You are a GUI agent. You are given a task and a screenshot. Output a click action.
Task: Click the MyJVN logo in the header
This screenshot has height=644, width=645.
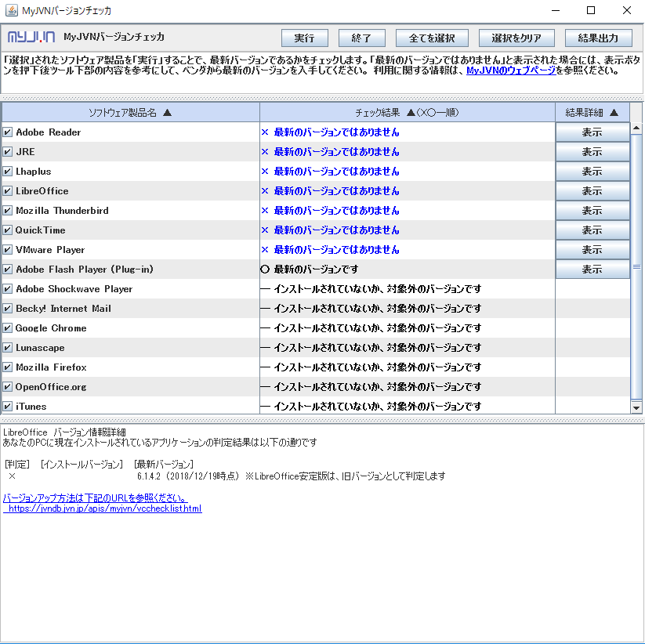click(x=31, y=38)
